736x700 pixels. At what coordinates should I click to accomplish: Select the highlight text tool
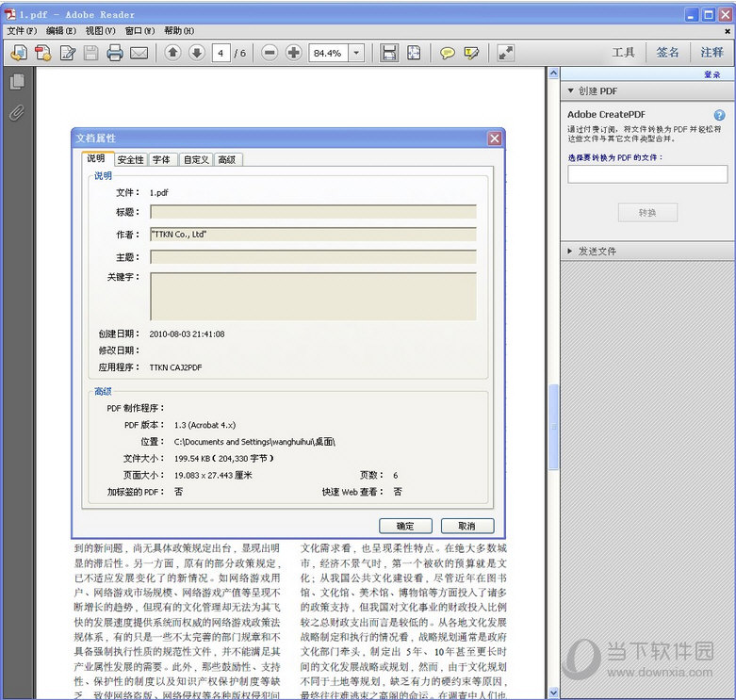(x=471, y=53)
